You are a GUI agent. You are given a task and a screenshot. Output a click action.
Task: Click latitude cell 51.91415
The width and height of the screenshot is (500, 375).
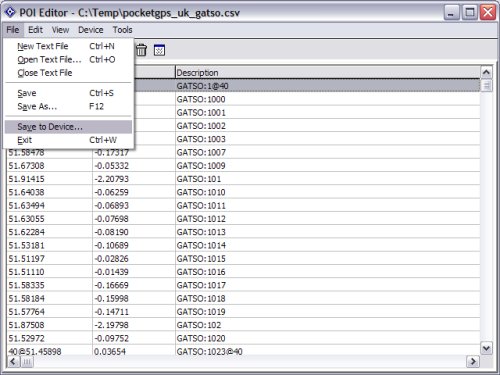(x=49, y=179)
